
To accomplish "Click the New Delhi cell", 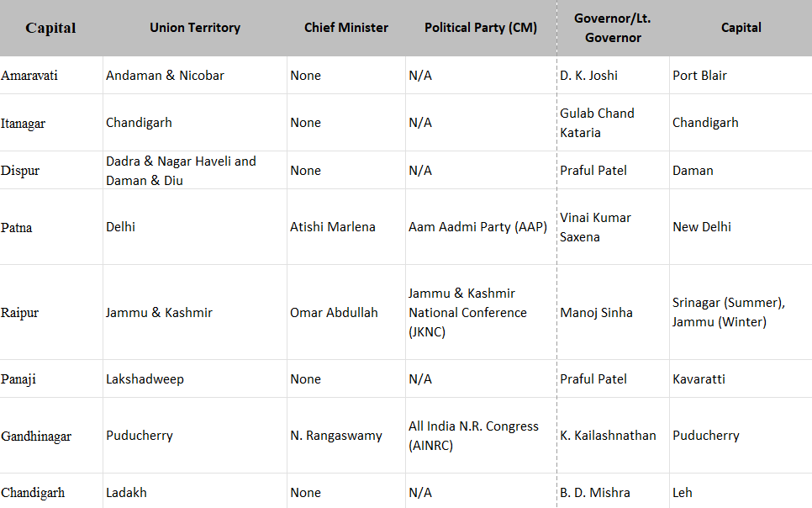I will pyautogui.click(x=702, y=227).
